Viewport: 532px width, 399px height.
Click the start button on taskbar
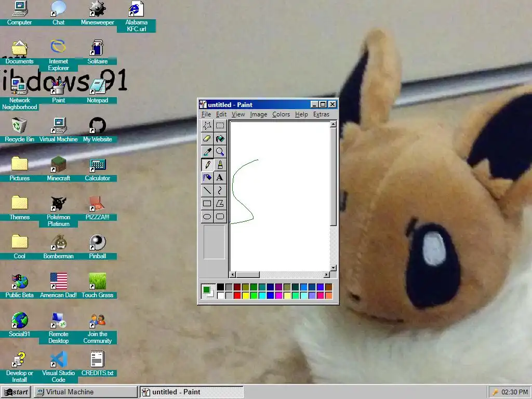click(x=16, y=392)
